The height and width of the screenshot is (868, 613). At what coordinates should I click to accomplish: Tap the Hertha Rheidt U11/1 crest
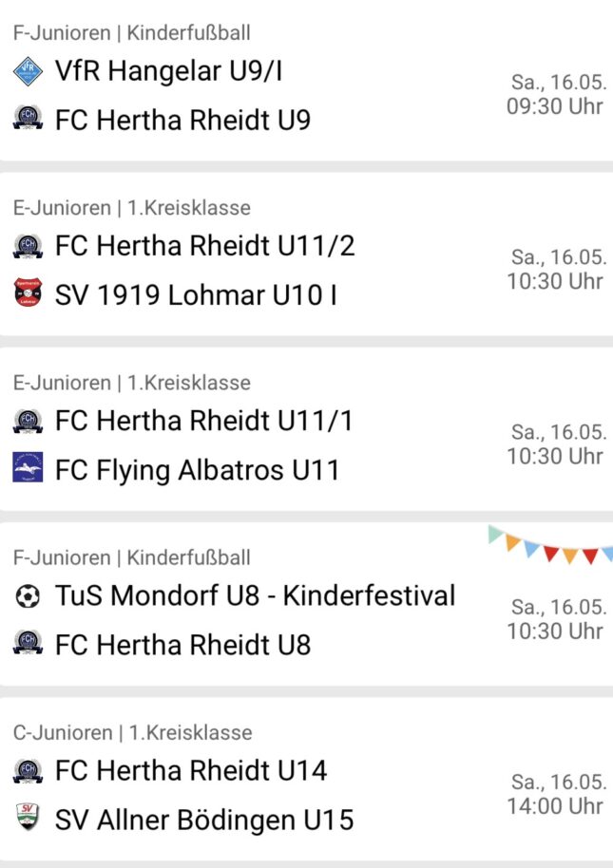pyautogui.click(x=28, y=422)
